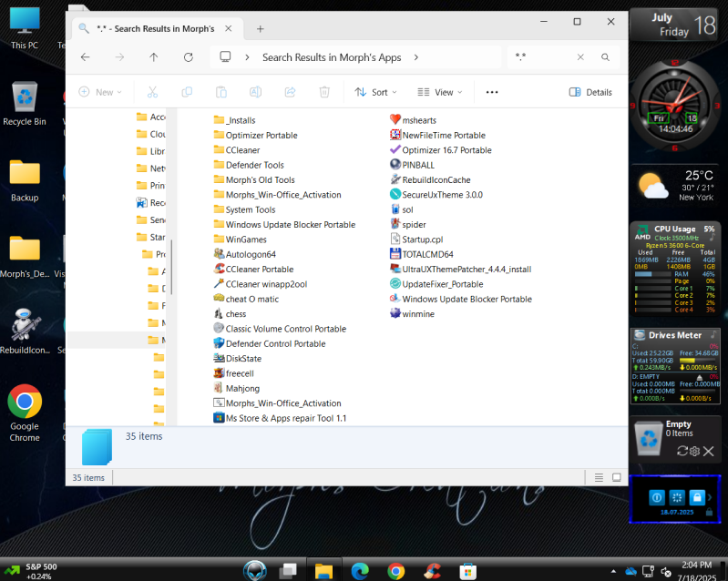Select Morph's Old Tools folder

254,179
